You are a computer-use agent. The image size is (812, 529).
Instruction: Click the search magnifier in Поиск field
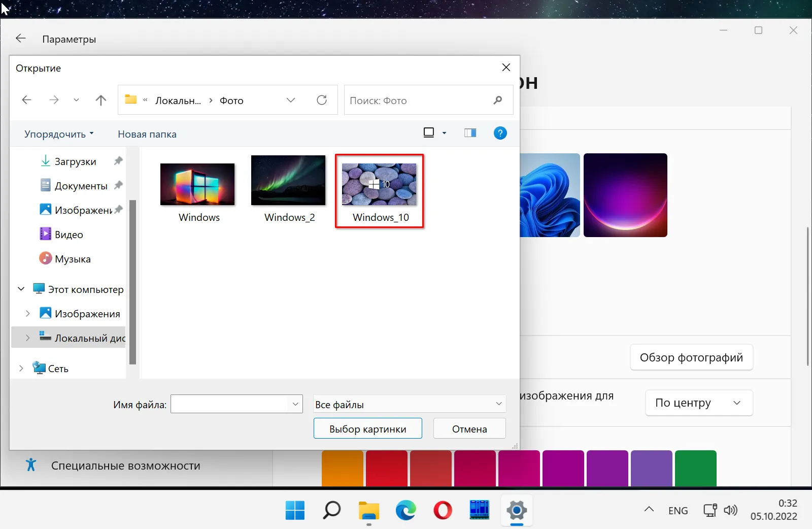point(497,101)
